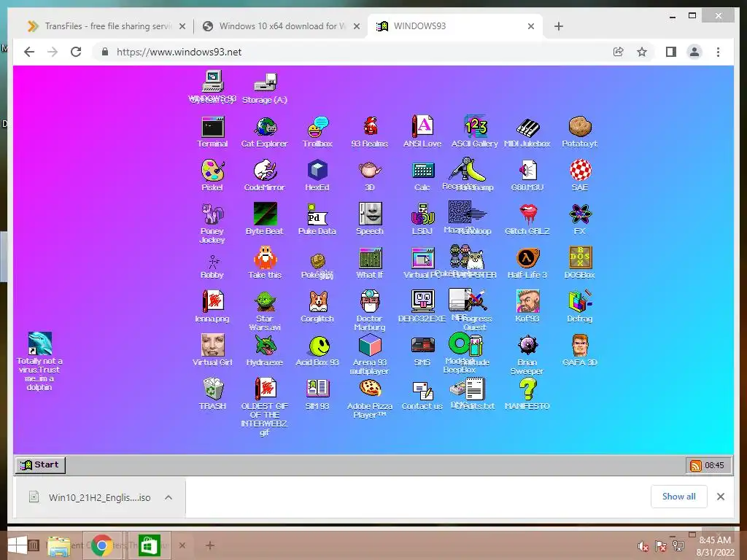Launch GAFA 3D icon

point(580,351)
